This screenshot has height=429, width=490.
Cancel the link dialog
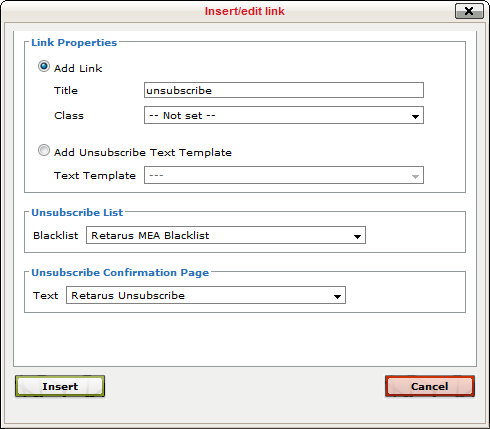pyautogui.click(x=430, y=386)
